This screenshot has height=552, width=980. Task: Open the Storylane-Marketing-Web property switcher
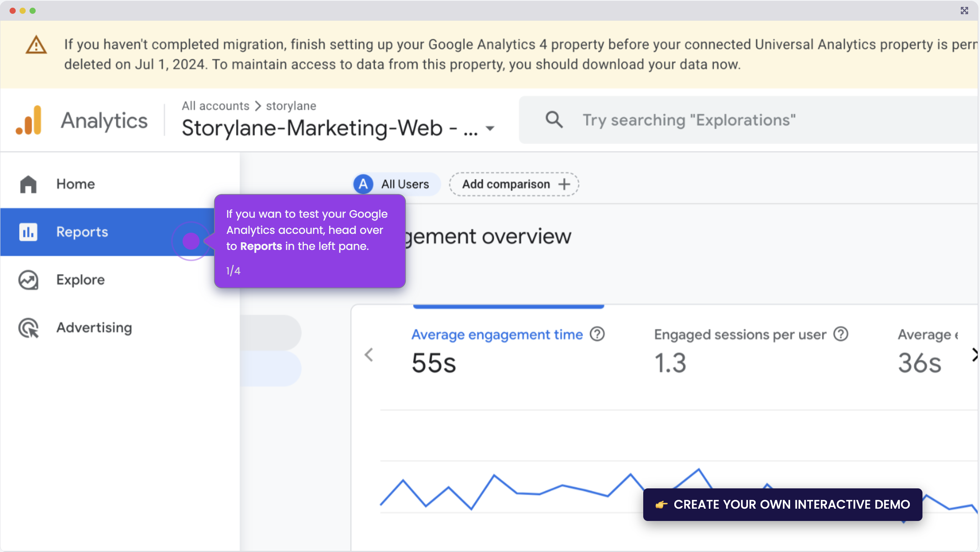click(490, 129)
